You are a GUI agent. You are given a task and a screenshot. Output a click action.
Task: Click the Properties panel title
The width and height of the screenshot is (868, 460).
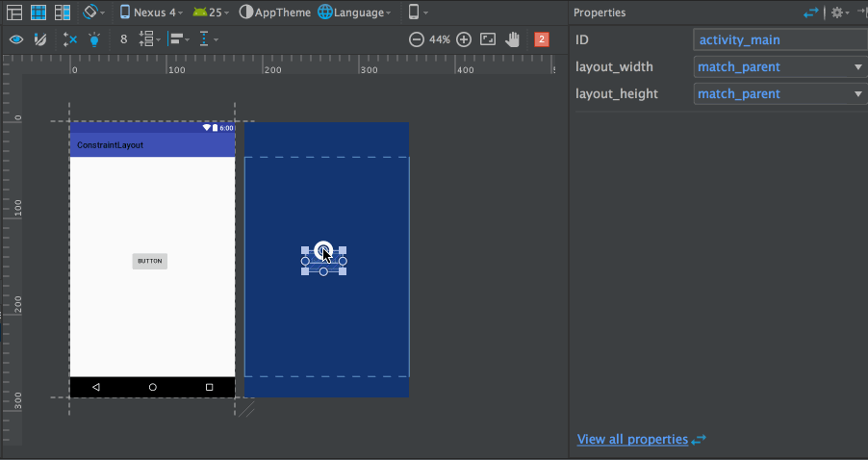[x=600, y=13]
